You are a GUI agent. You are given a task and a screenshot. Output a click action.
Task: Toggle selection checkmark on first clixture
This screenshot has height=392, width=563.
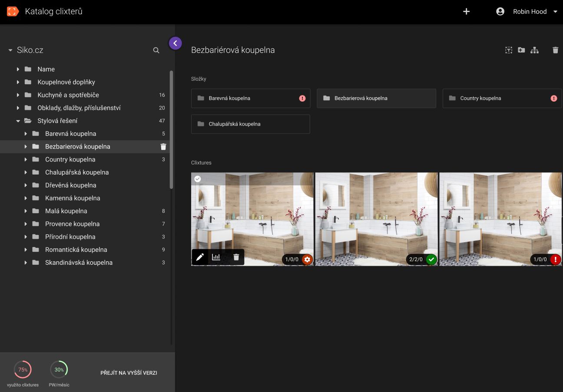pyautogui.click(x=197, y=179)
